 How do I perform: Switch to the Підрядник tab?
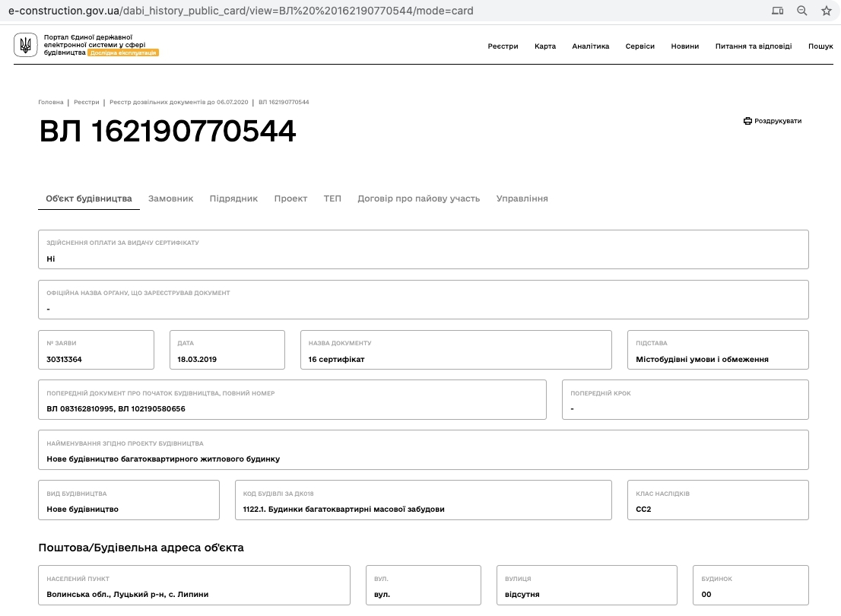click(233, 198)
